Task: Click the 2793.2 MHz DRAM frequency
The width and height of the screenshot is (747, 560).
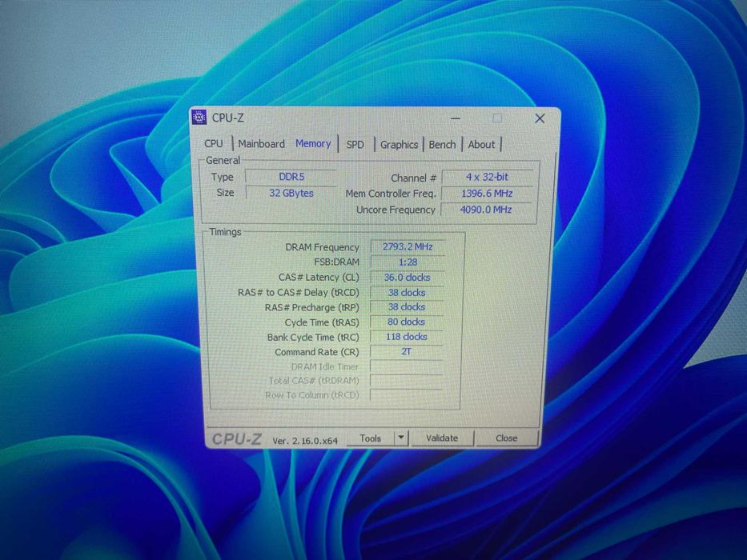Action: [408, 246]
